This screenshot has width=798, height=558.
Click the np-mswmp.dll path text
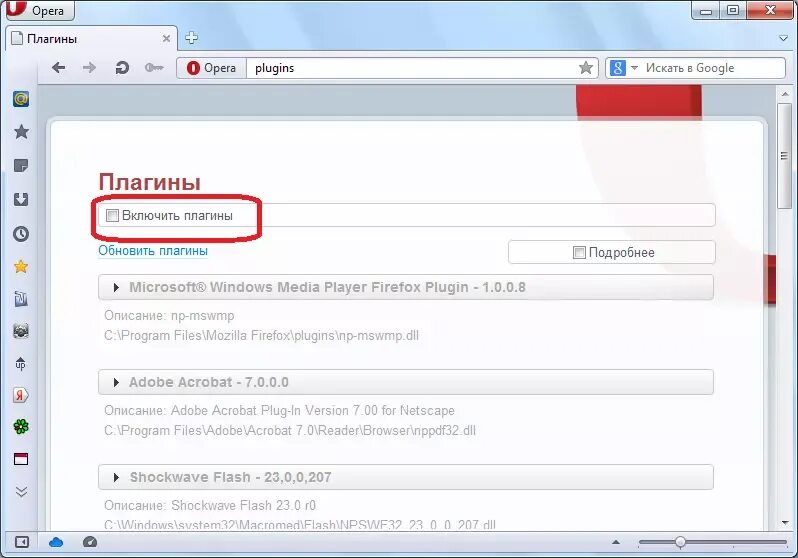click(261, 336)
